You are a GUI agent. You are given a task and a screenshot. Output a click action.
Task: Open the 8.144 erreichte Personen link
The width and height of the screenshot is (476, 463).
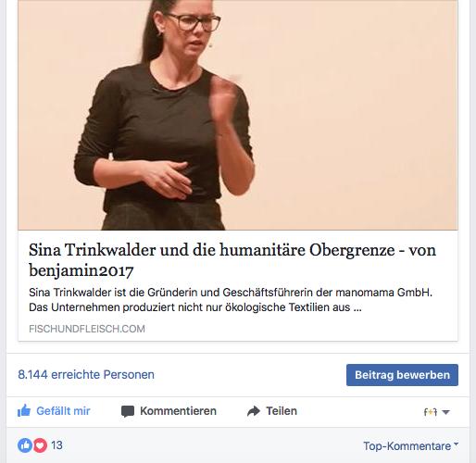(x=86, y=375)
